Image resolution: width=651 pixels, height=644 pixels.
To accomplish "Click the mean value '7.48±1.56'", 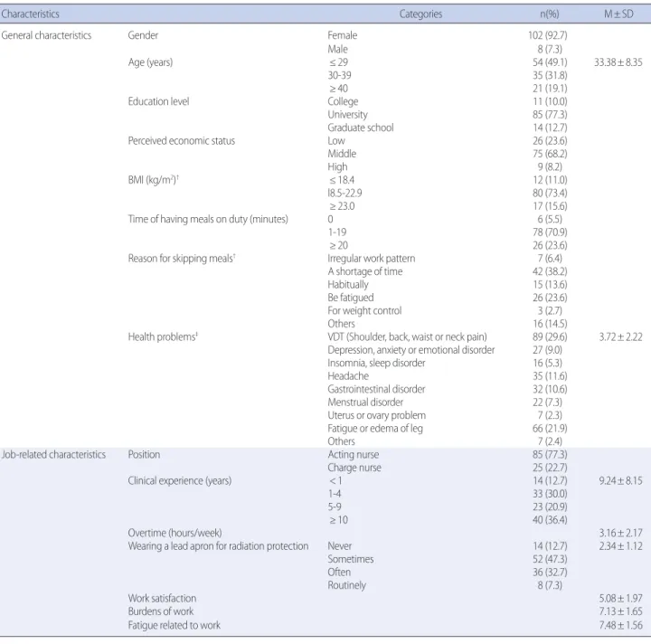I will [x=620, y=625].
